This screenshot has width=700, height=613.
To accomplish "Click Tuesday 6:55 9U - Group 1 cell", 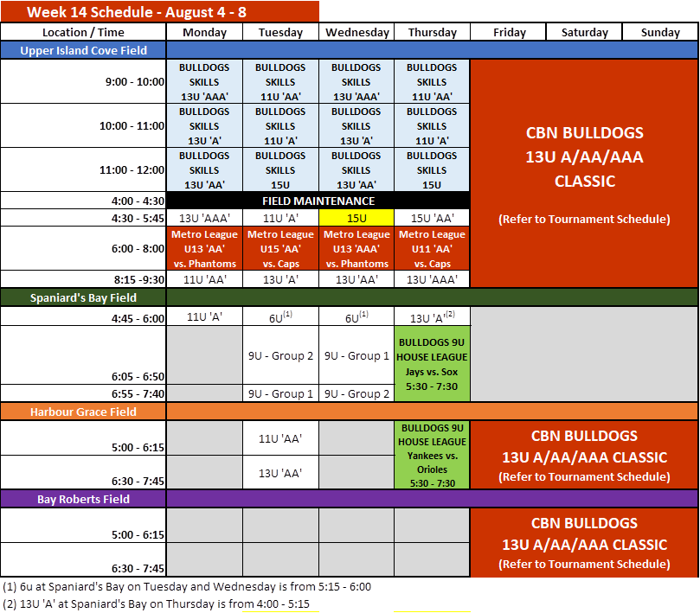I will pos(280,393).
